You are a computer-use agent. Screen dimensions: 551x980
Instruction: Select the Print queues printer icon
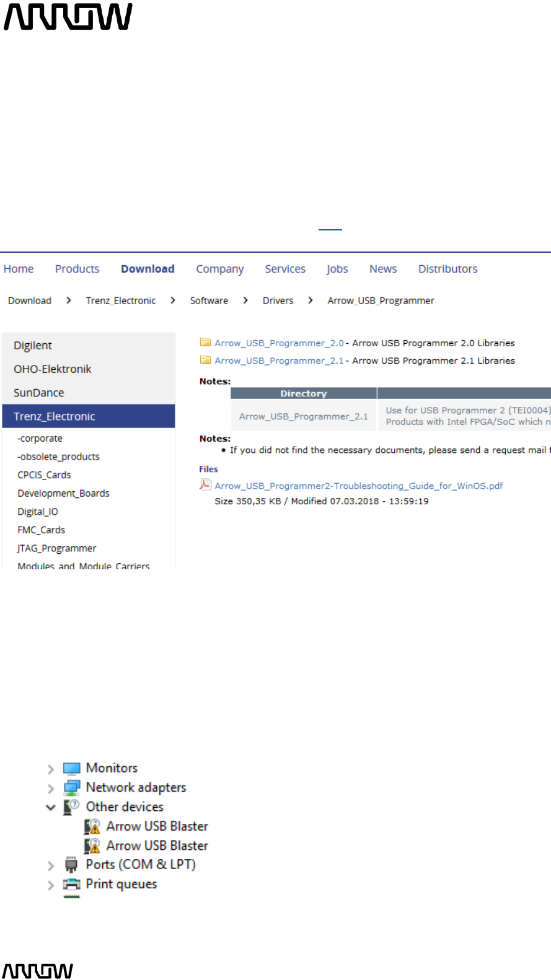coord(72,885)
